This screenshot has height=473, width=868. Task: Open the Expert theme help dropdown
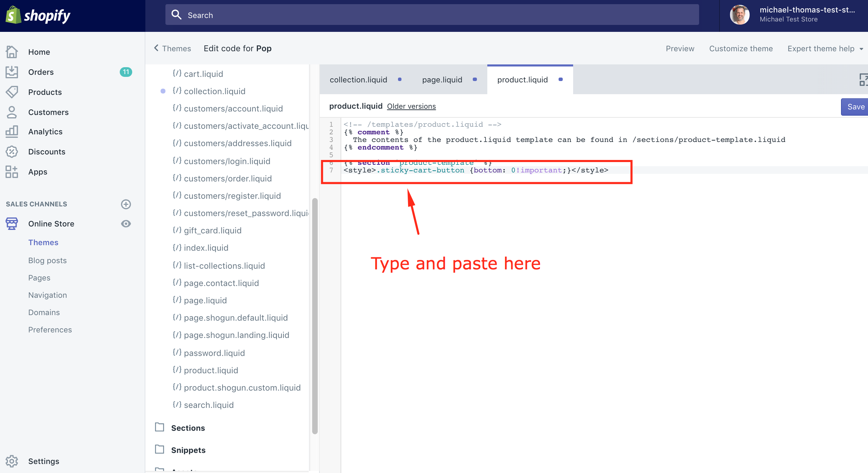(825, 49)
